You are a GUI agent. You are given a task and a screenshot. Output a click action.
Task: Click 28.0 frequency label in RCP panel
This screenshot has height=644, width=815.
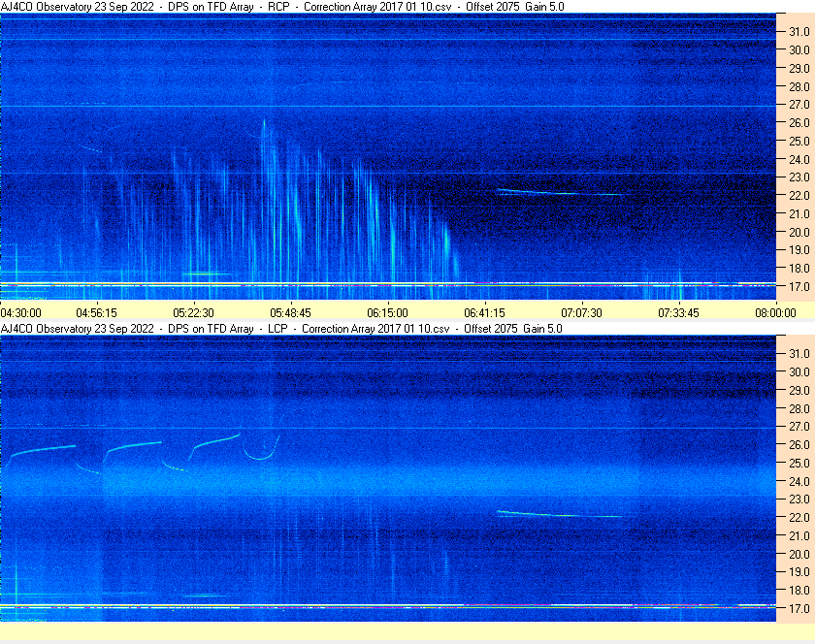[x=799, y=86]
